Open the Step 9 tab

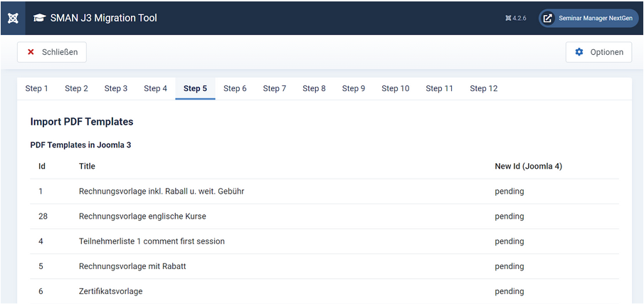click(x=353, y=88)
